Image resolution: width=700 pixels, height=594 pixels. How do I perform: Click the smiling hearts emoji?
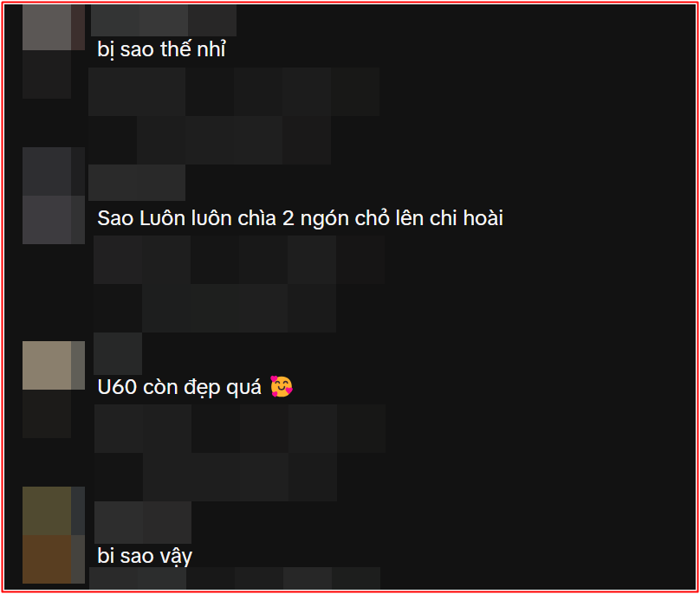click(282, 386)
